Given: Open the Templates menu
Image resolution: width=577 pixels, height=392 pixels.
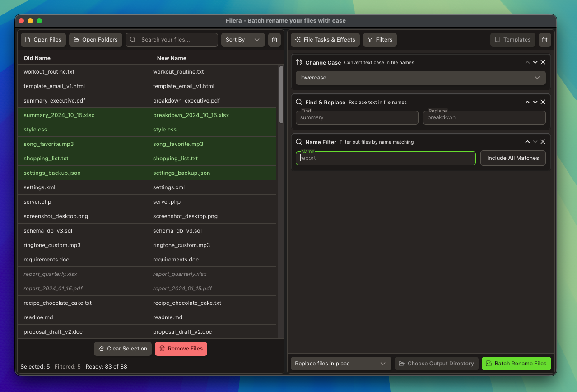Looking at the screenshot, I should (x=513, y=40).
